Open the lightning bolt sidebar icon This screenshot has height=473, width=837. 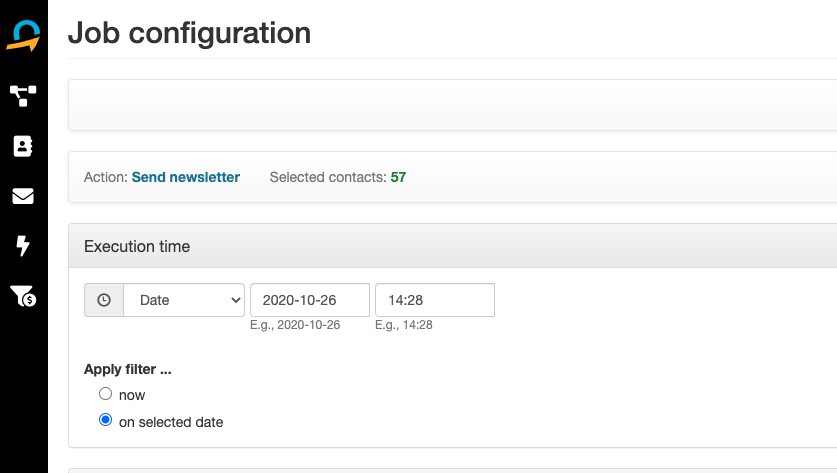tap(23, 246)
